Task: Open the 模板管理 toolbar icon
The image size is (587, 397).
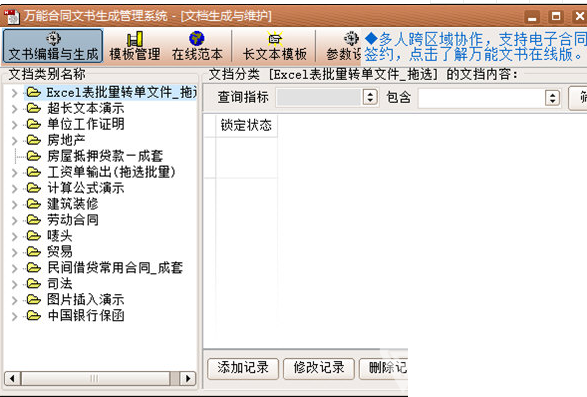Action: click(135, 39)
